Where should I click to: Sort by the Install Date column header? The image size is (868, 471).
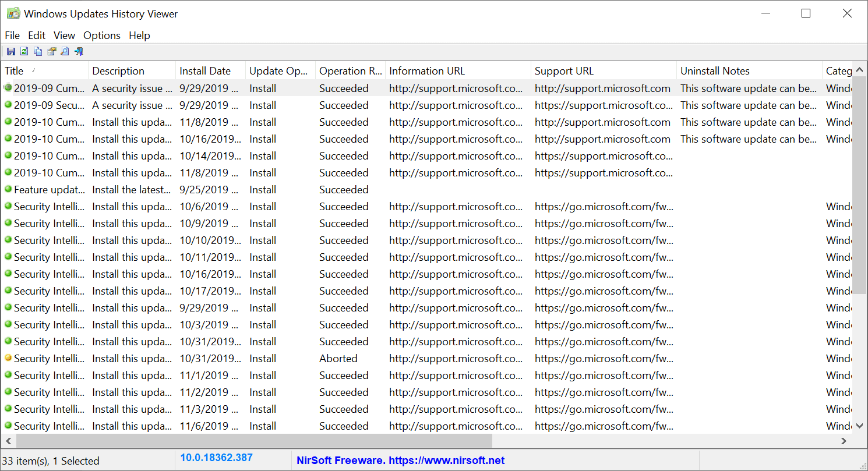click(210, 70)
